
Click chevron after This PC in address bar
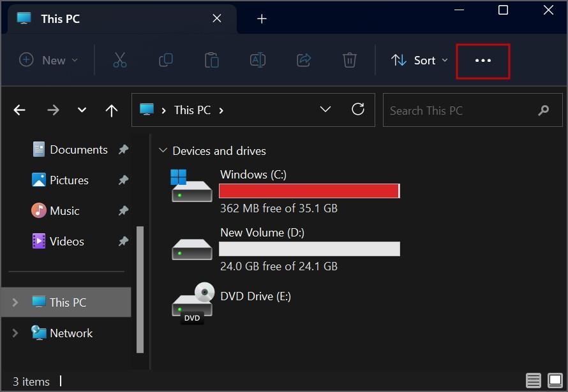point(221,111)
